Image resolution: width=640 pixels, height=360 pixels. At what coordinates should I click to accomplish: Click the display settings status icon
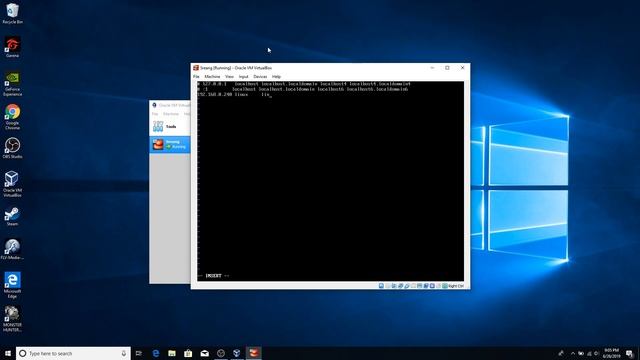419,286
